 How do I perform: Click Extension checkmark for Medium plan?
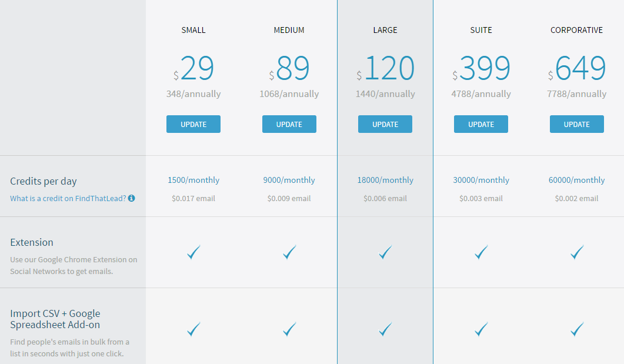[x=289, y=252]
